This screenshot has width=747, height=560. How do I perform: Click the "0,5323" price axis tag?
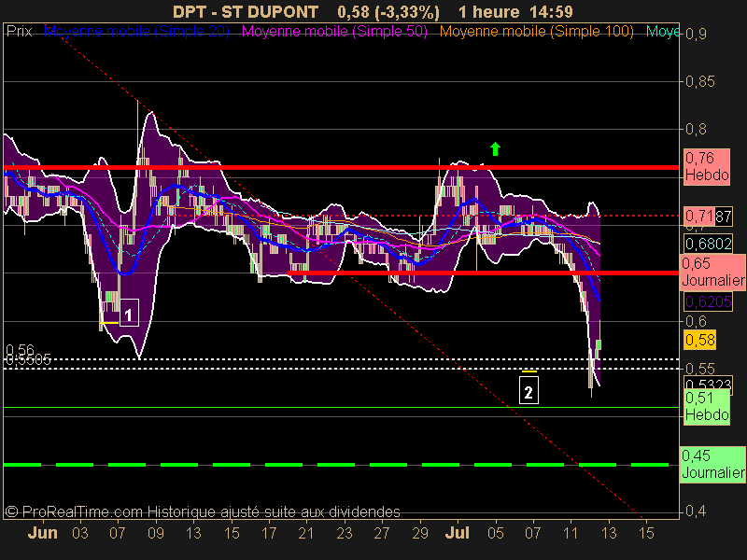tap(708, 383)
